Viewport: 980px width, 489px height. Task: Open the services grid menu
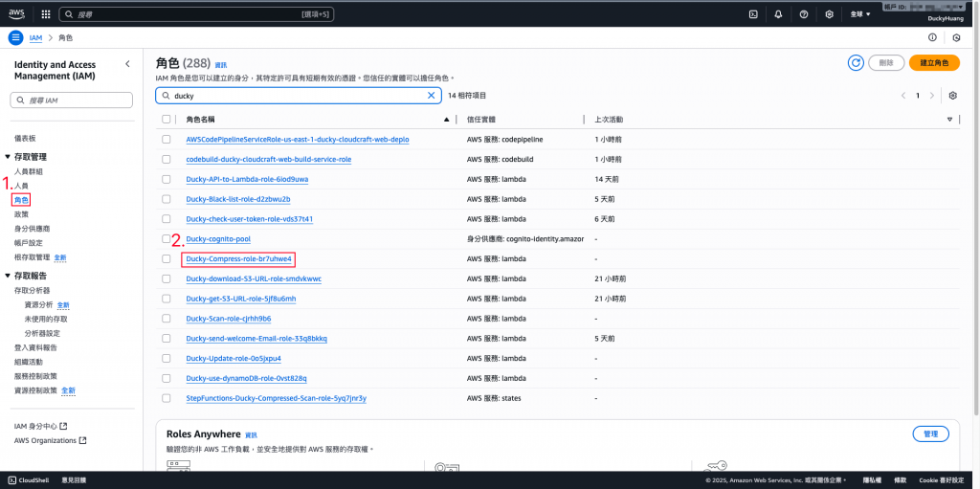coord(46,13)
